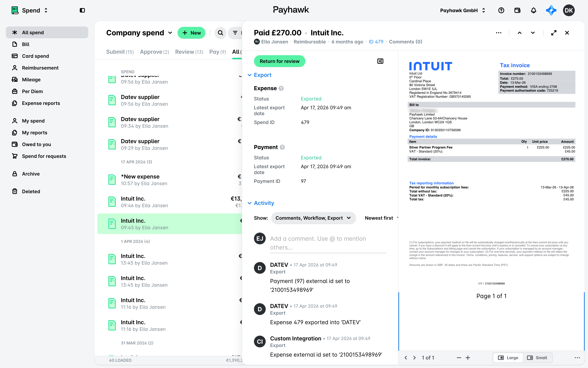The width and height of the screenshot is (588, 368).
Task: Zoom out the invoice preview
Action: (459, 358)
